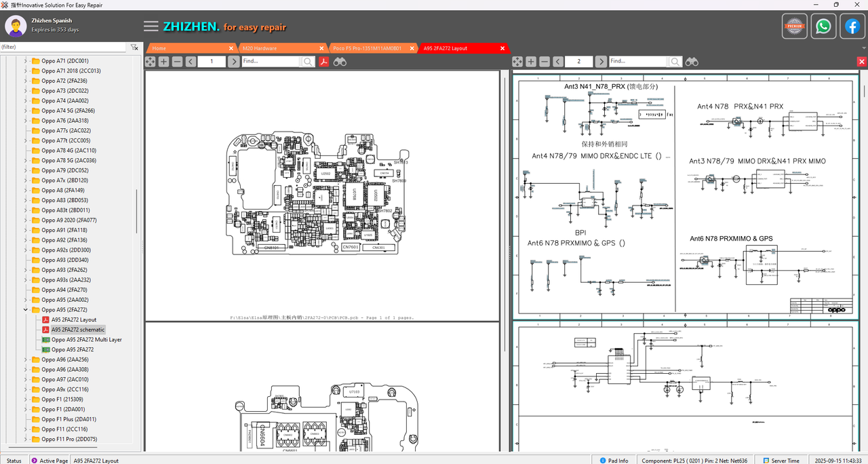The image size is (868, 464).
Task: Select Oppo A93s (2AA232) folder
Action: [x=66, y=280]
